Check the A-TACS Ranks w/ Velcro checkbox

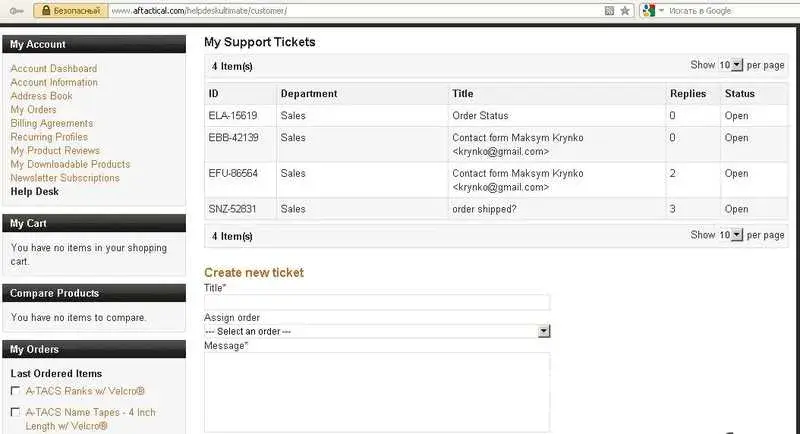point(15,391)
